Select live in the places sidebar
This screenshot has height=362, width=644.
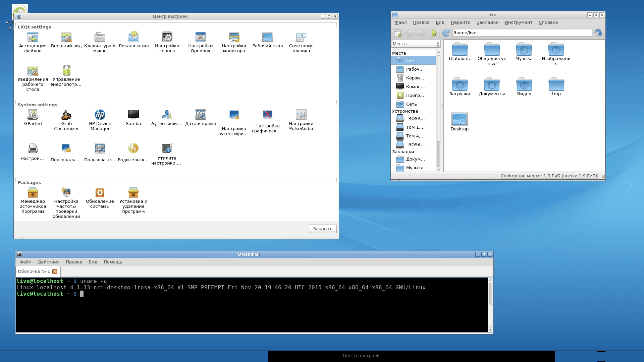coord(414,61)
